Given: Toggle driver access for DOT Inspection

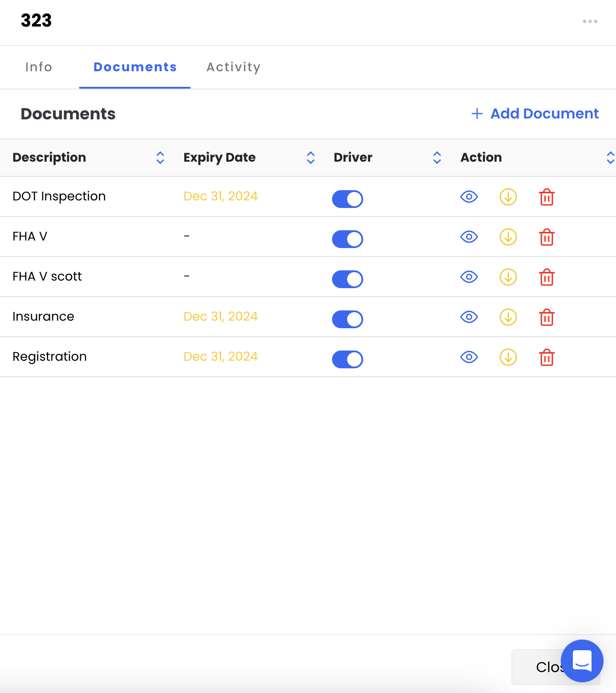Looking at the screenshot, I should (348, 199).
